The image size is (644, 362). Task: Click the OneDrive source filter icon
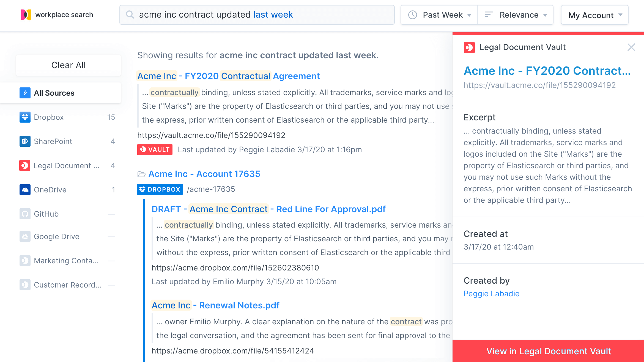[x=25, y=189]
